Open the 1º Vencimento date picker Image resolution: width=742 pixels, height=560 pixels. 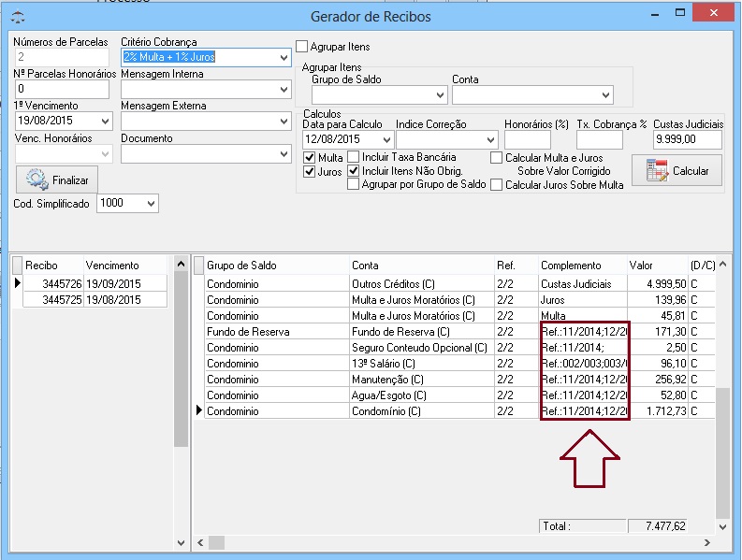(x=105, y=122)
